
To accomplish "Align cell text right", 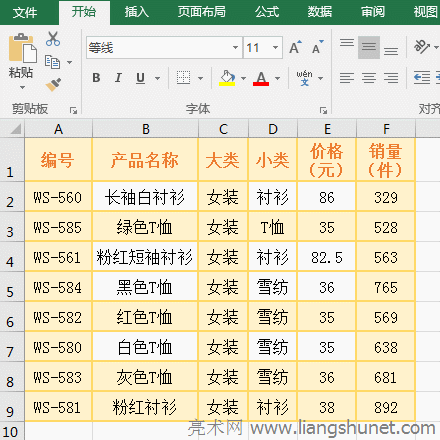I will click(391, 78).
